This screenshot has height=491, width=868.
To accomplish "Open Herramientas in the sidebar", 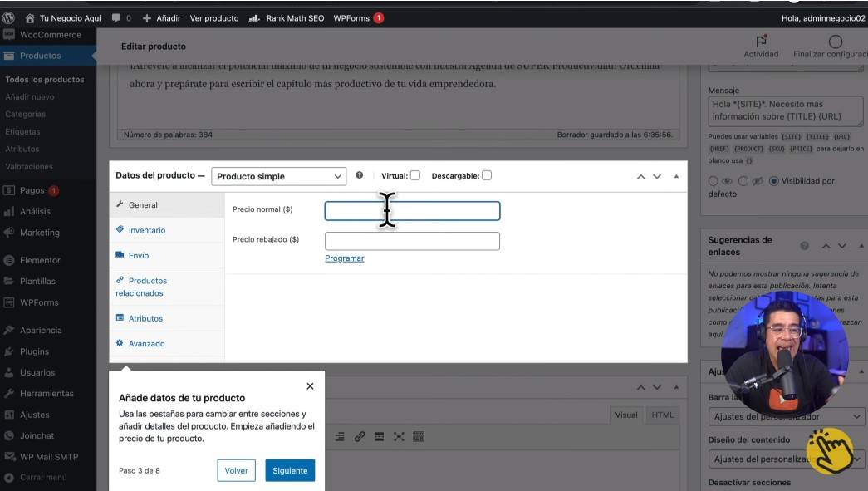I will click(48, 394).
